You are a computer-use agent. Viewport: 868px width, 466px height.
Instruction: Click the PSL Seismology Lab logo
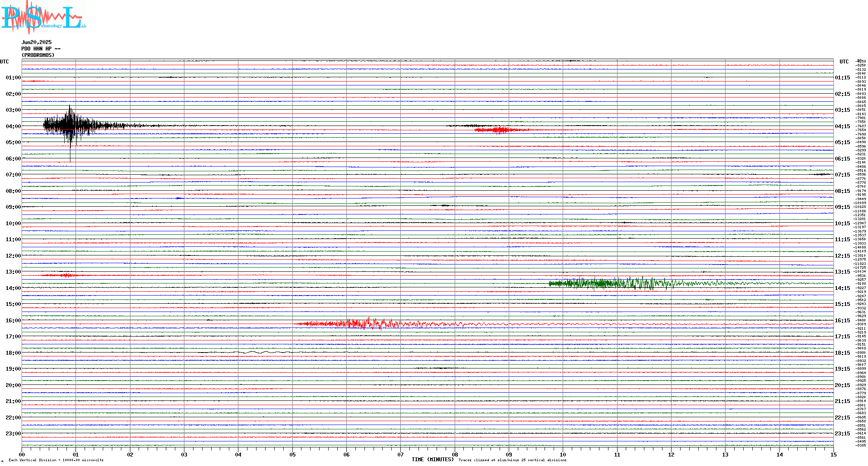43,17
